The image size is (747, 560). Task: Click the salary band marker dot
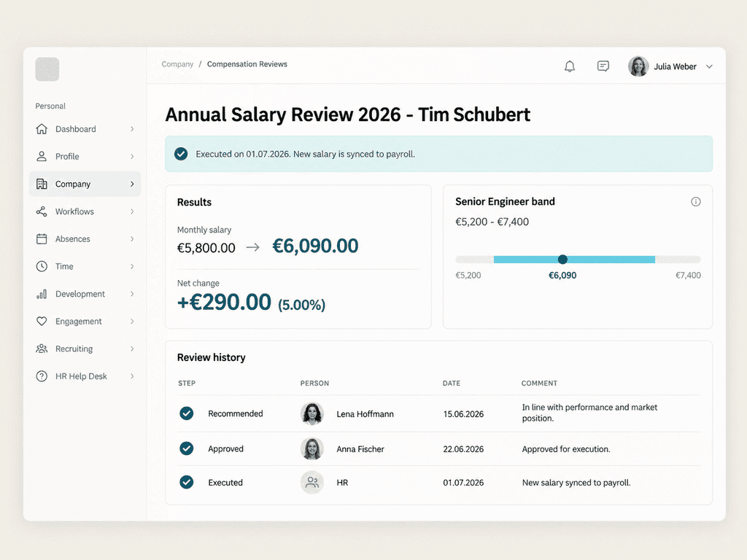pos(562,259)
